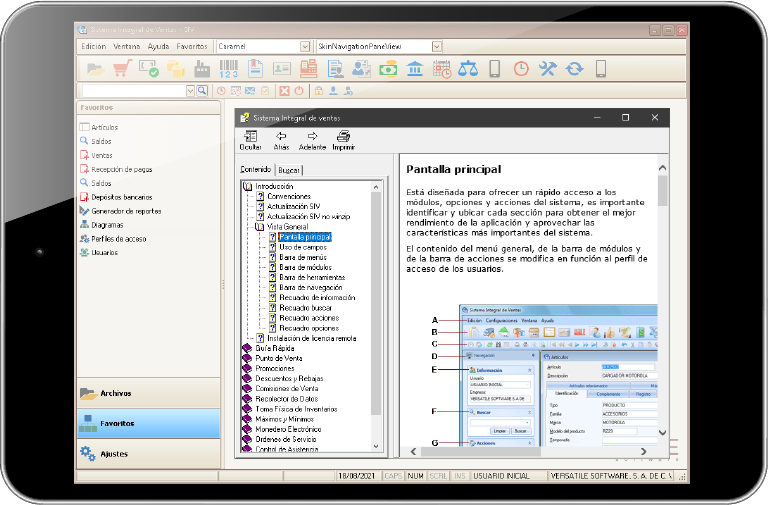
Task: Open the crossed tools settings icon
Action: pyautogui.click(x=548, y=69)
